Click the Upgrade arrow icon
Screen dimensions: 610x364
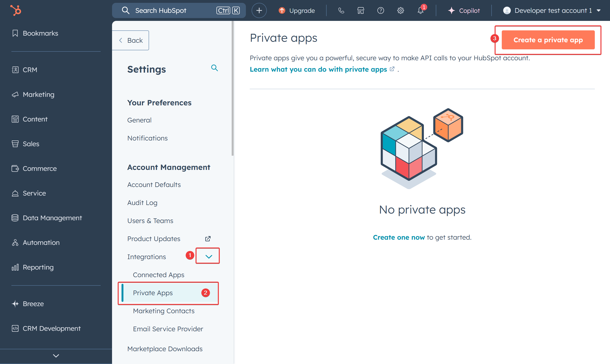(282, 10)
